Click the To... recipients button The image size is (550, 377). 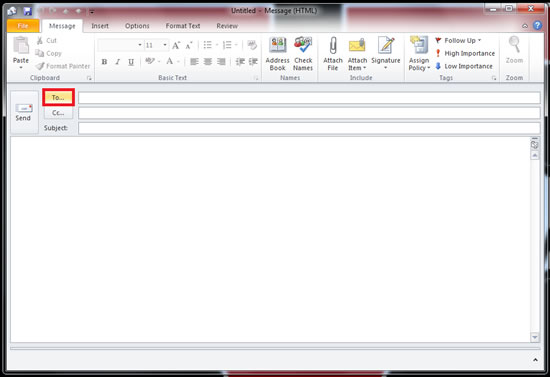click(58, 97)
